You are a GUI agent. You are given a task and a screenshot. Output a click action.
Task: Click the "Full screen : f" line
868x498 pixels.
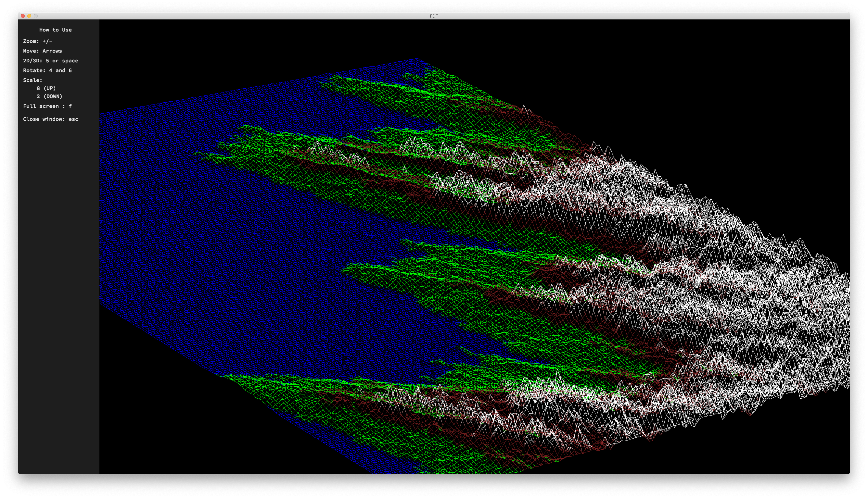coord(48,106)
